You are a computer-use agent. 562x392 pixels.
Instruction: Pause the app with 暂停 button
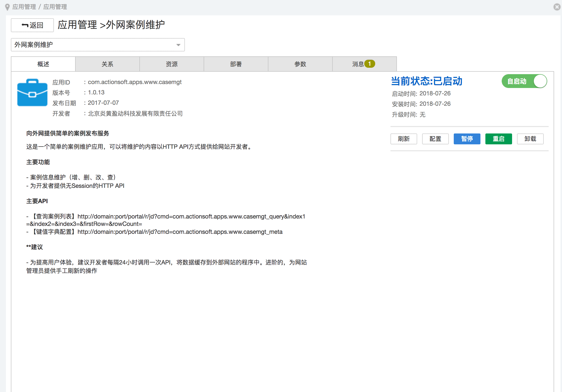467,139
